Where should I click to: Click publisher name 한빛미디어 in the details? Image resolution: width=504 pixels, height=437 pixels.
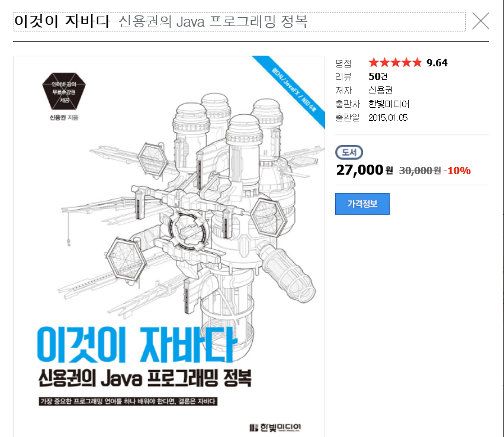tap(389, 104)
